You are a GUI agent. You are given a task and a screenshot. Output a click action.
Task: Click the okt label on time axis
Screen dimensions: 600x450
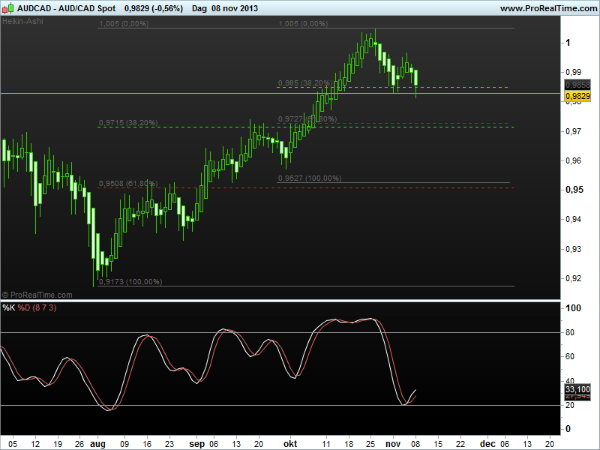[x=290, y=444]
